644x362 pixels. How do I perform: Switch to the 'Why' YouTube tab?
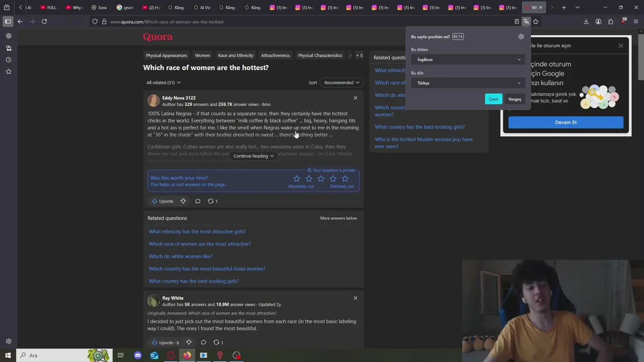click(74, 8)
